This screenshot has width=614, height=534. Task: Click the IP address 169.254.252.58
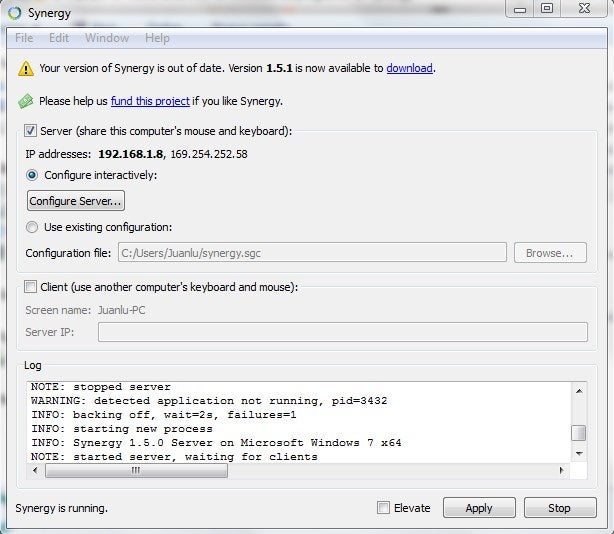209,154
